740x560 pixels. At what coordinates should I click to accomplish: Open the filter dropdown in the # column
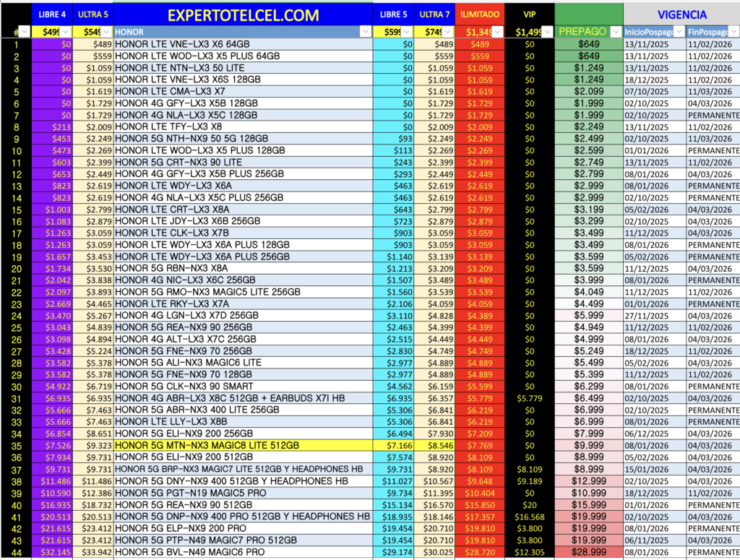tap(24, 32)
